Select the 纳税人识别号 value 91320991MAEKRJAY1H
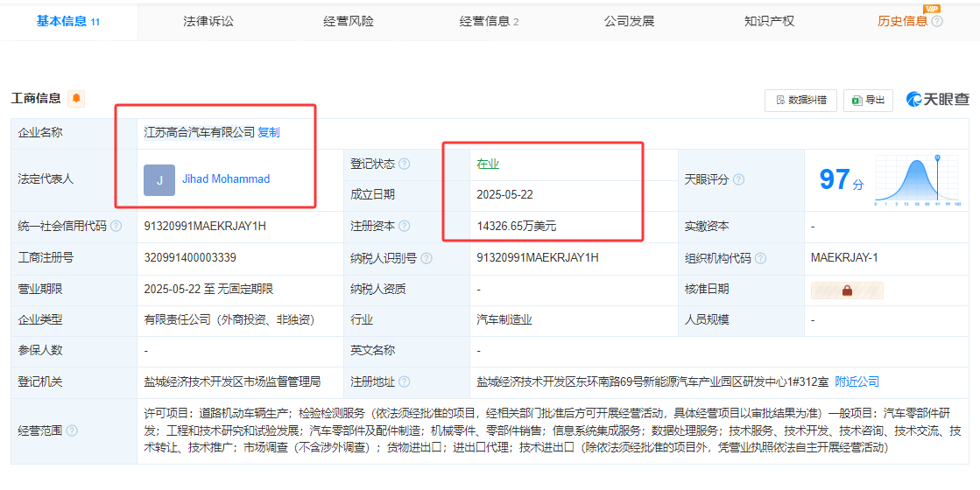 pyautogui.click(x=538, y=258)
